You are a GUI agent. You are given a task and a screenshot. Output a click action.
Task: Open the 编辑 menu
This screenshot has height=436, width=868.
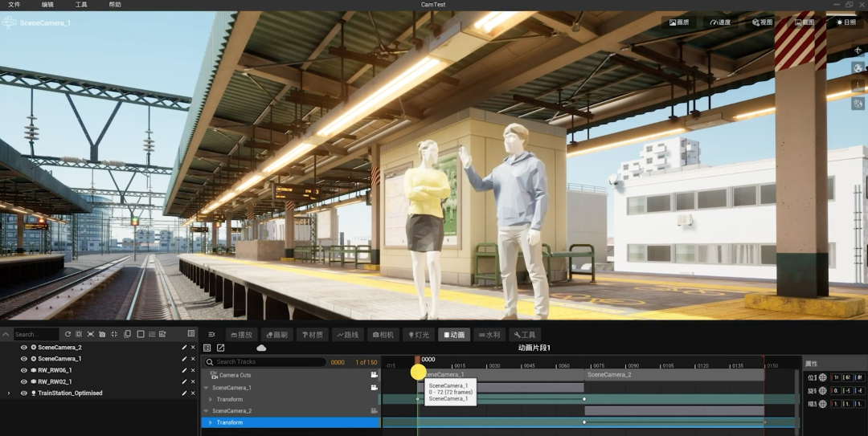click(47, 5)
